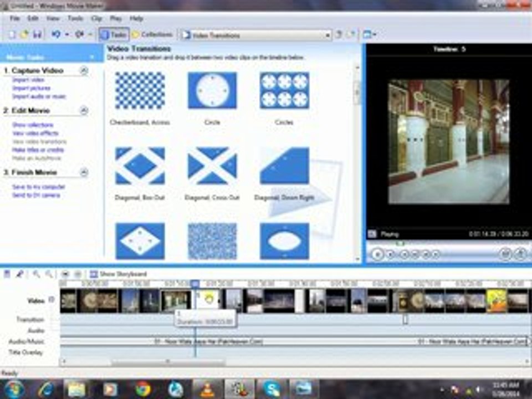Redo the last undone action
The width and height of the screenshot is (532, 399).
[x=79, y=34]
